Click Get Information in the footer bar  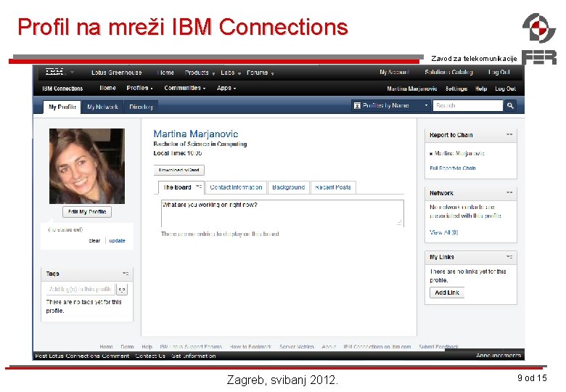194,356
